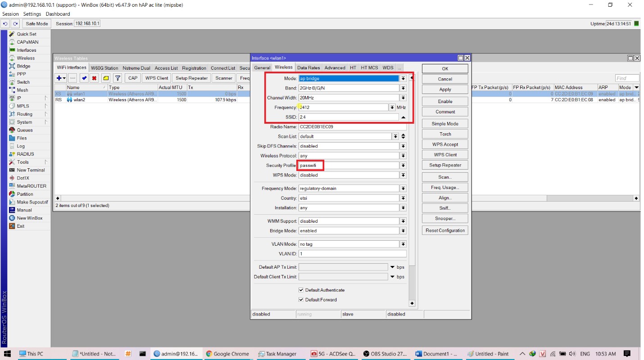Viewport: 644px width, 360px height.
Task: Open New WinBox in sidebar
Action: coord(29,218)
